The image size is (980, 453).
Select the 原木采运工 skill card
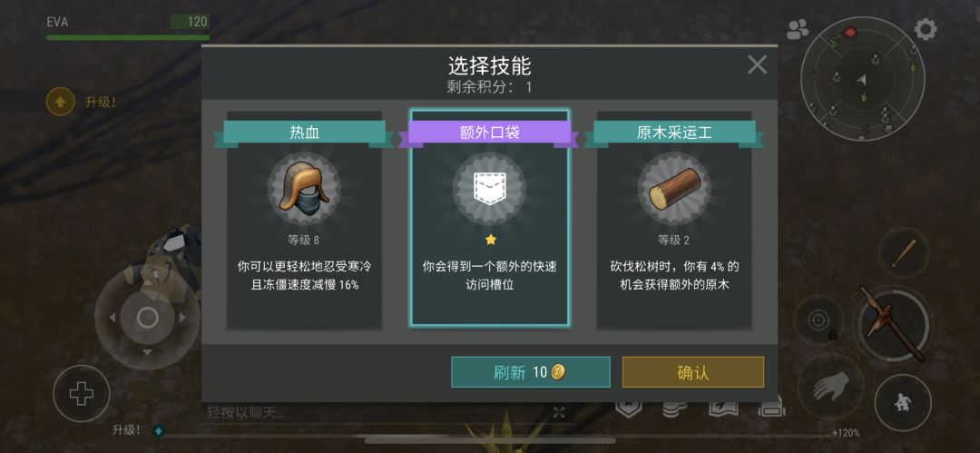coord(674,219)
